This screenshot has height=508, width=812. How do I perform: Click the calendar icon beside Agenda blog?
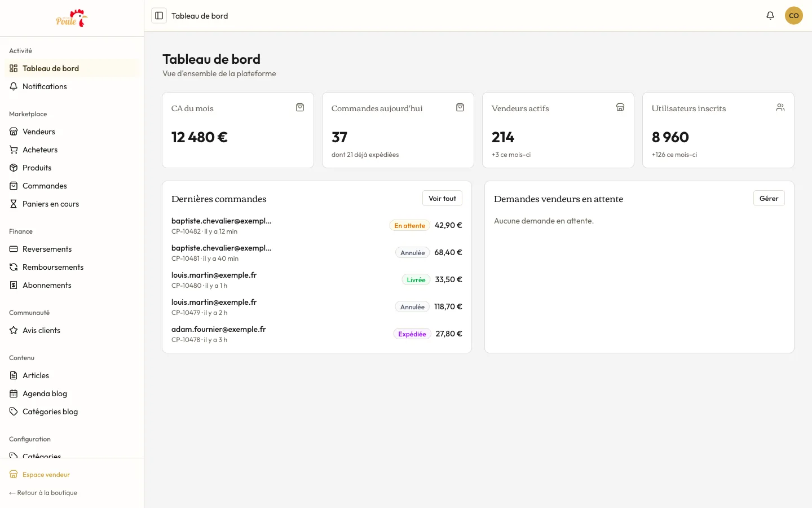(x=14, y=393)
